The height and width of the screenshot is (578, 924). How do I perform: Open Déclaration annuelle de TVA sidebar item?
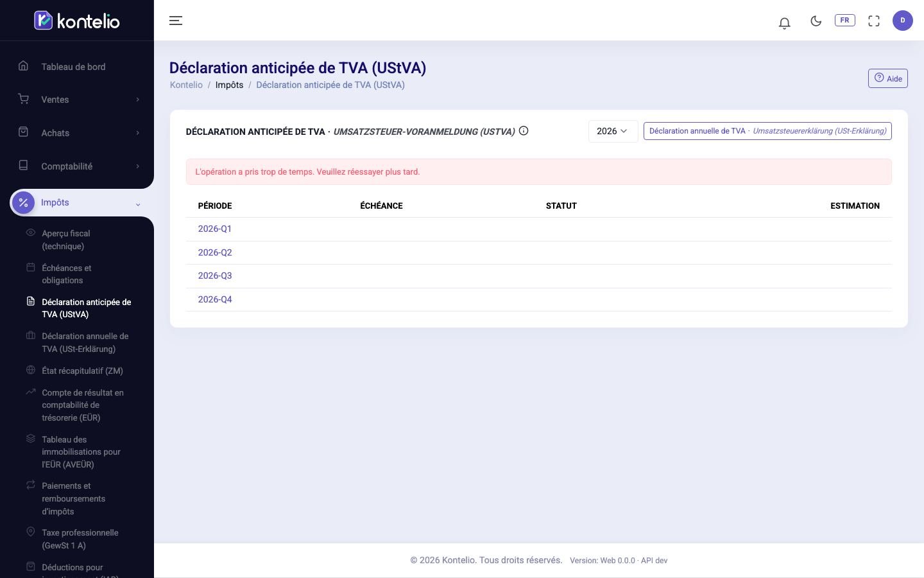tap(85, 342)
